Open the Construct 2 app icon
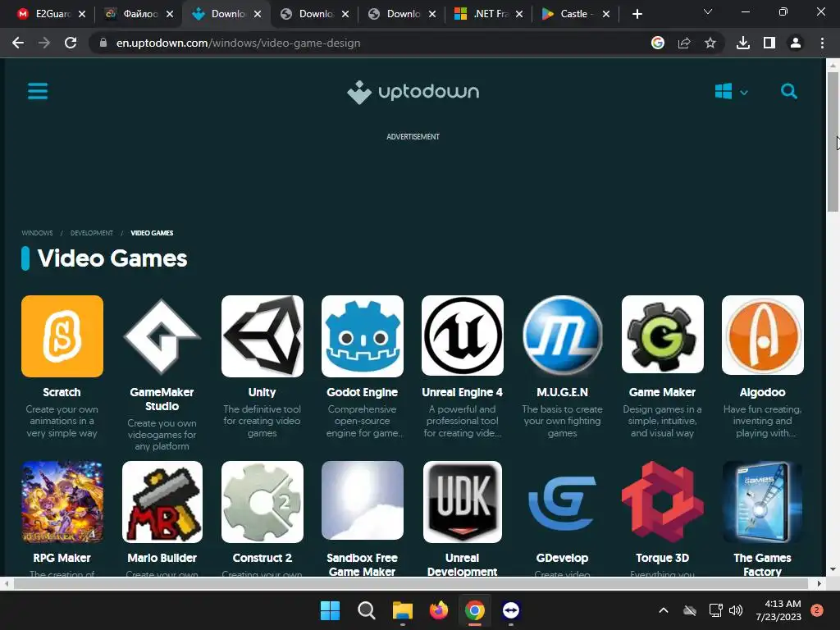Viewport: 840px width, 630px height. [262, 502]
